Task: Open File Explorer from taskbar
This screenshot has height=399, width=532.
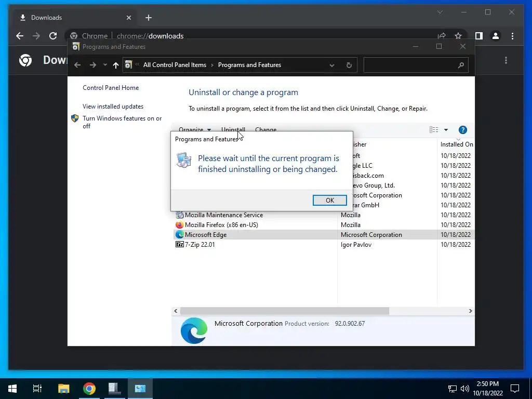Action: pyautogui.click(x=63, y=389)
